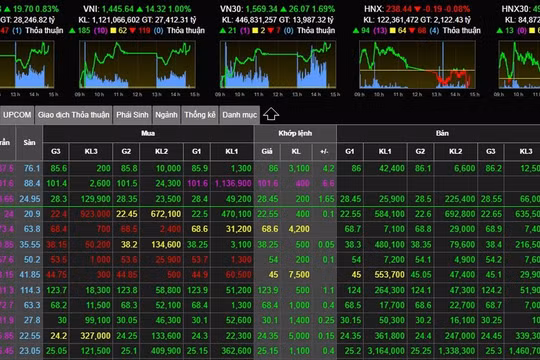Click the Bán group header
Screen dimensions: 540x360
click(x=442, y=133)
